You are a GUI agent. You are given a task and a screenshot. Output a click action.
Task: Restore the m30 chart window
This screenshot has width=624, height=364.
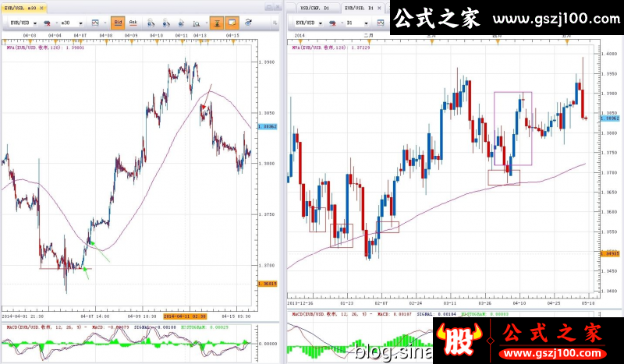[x=268, y=7]
